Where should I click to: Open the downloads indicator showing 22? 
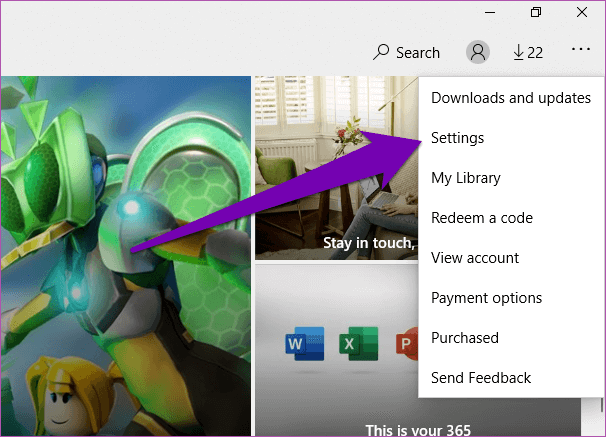click(528, 53)
